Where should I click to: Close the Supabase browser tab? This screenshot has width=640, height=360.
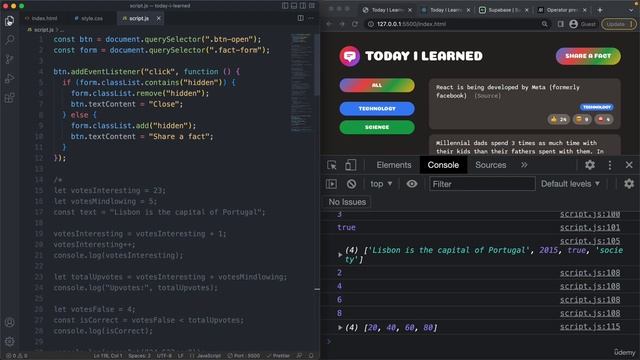coord(527,10)
